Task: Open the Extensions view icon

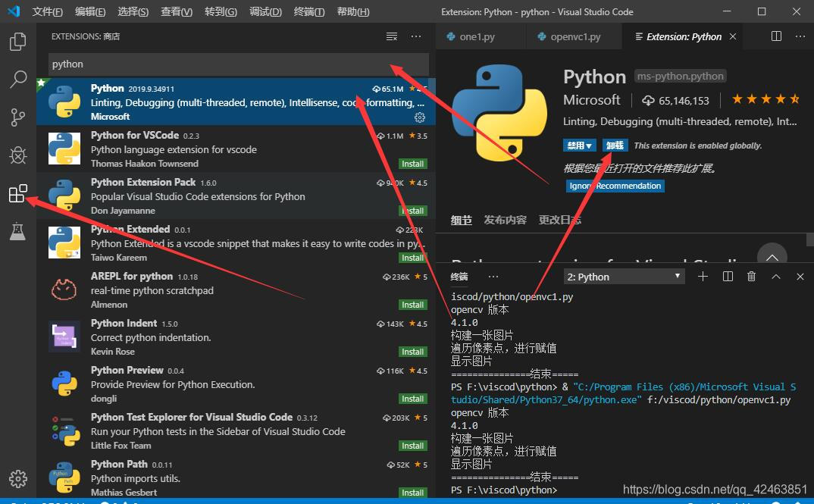Action: (18, 193)
